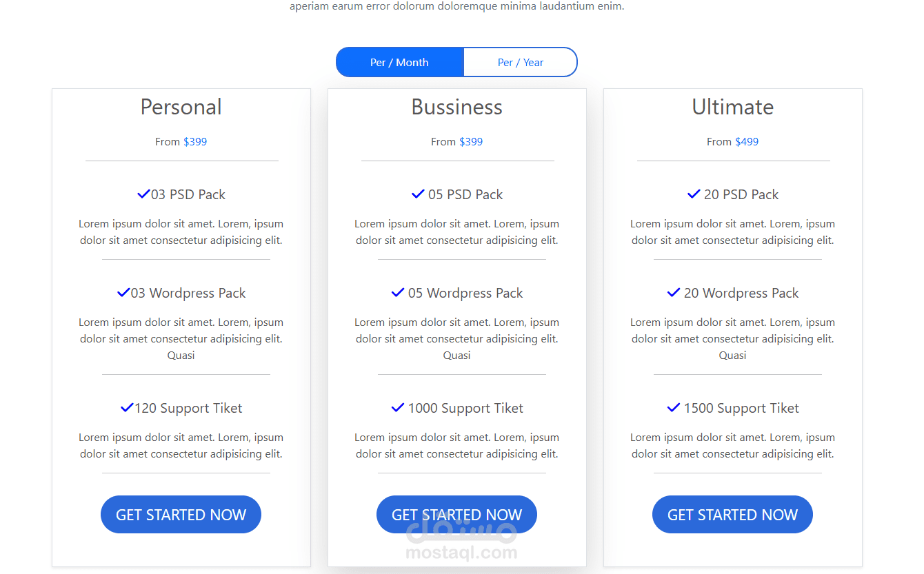Click checkmark icon beside 03 PSD Pack

[x=143, y=194]
